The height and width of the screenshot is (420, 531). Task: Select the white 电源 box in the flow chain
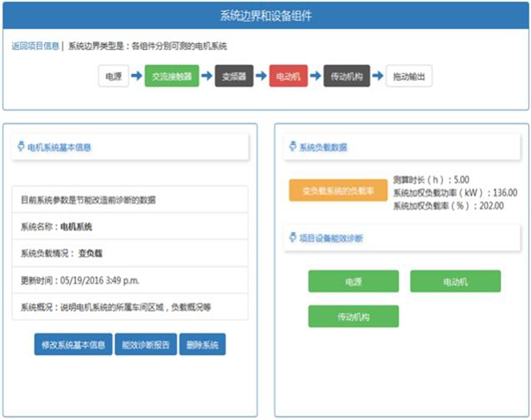click(112, 77)
